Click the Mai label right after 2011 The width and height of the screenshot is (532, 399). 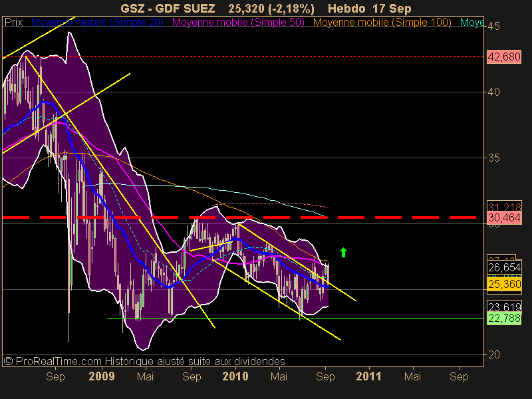click(412, 376)
